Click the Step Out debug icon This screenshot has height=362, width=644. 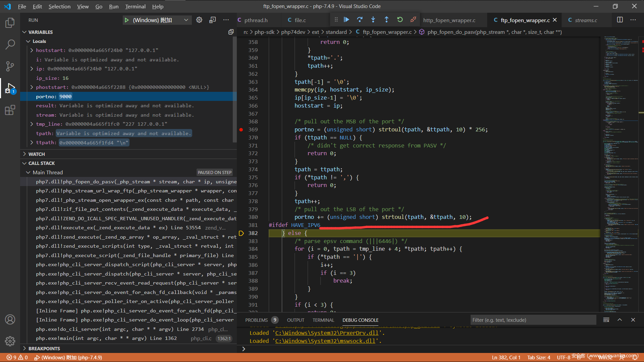click(386, 20)
